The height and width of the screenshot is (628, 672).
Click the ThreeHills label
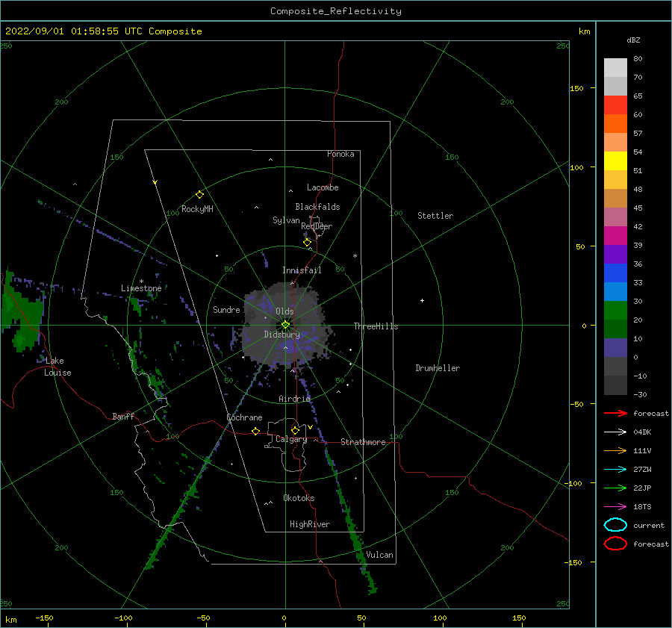[x=376, y=326]
